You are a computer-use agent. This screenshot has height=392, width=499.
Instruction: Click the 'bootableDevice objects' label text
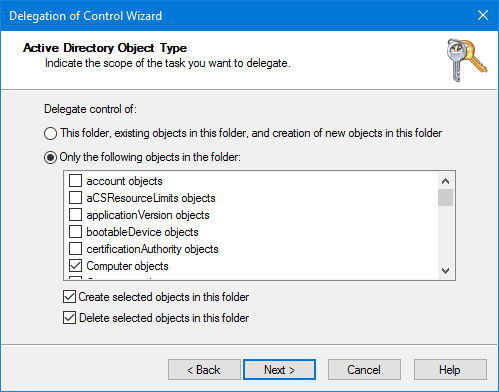click(142, 232)
